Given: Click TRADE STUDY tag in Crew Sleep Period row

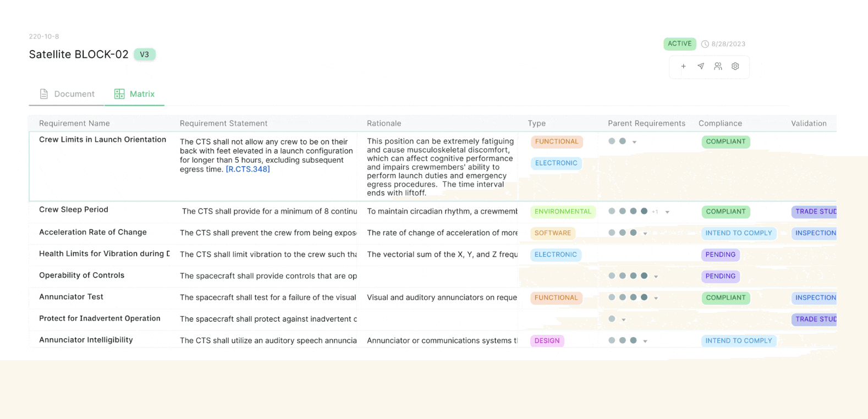Looking at the screenshot, I should pyautogui.click(x=814, y=211).
